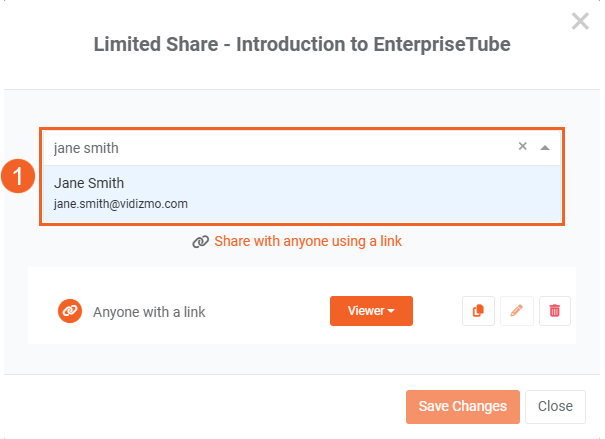The image size is (605, 439).
Task: Delete the Anyone with a link share
Action: tap(555, 311)
